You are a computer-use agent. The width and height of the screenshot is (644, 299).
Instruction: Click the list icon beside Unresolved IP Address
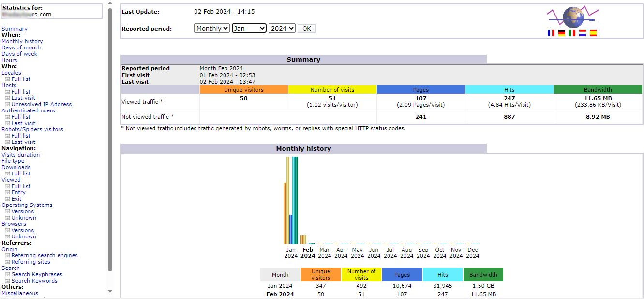[7, 104]
